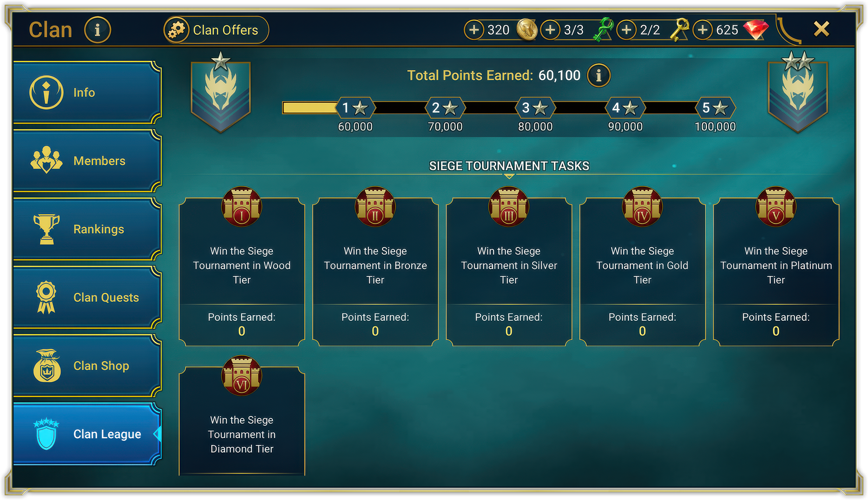Go to Clan Quests tab

coord(87,297)
